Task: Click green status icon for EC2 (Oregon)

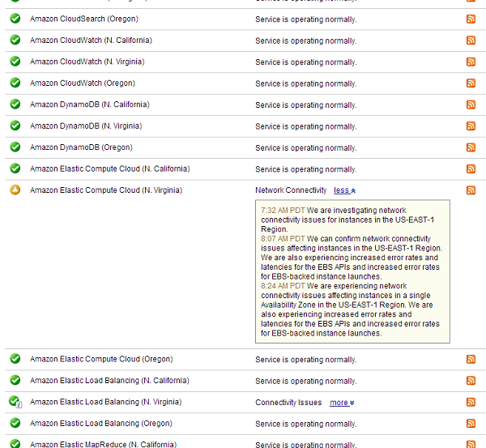Action: 15,358
